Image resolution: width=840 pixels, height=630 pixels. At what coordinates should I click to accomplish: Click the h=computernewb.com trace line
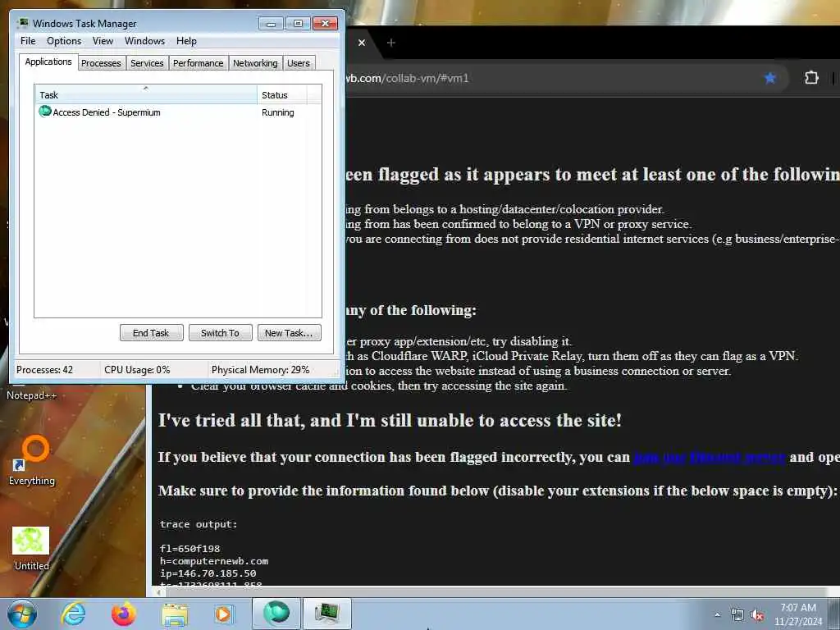tap(214, 561)
